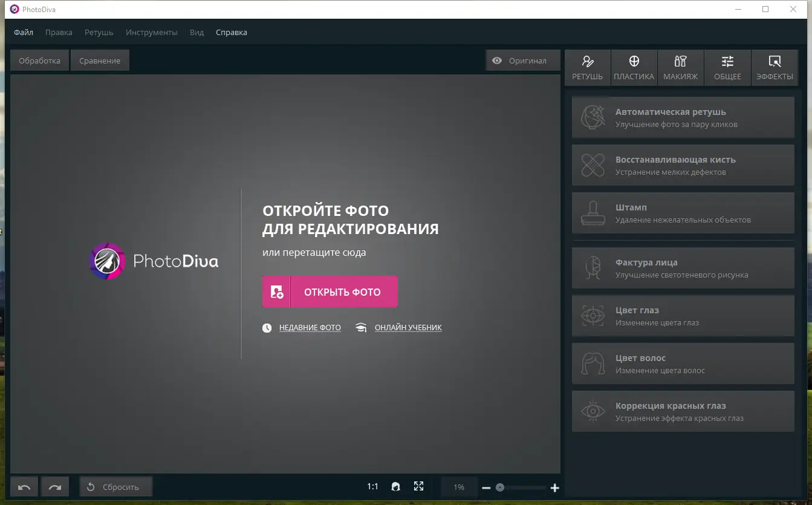Click the 1% zoom value field
This screenshot has width=812, height=505.
[x=459, y=487]
